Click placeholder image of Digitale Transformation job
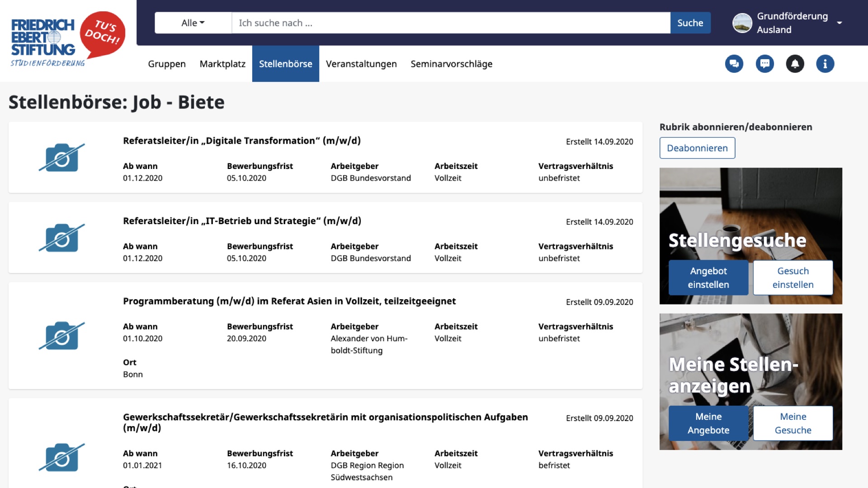This screenshot has width=868, height=488. [62, 157]
